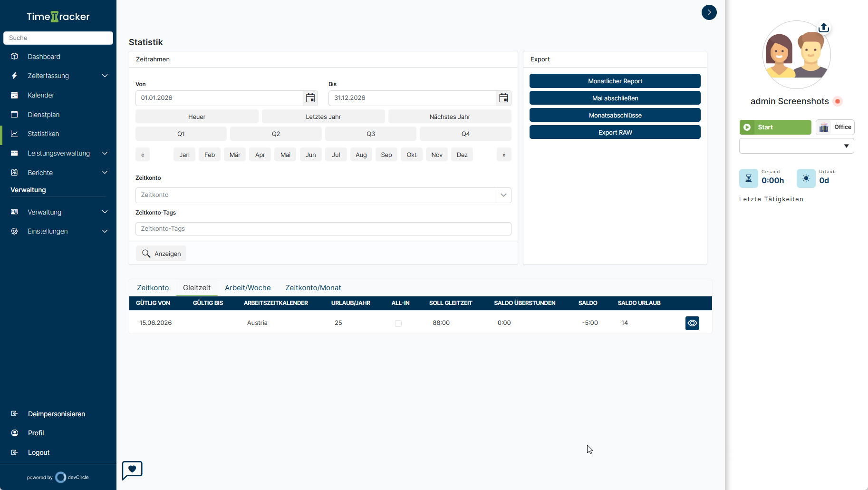Image resolution: width=868 pixels, height=490 pixels.
Task: Click the devCircle logo
Action: coord(72,477)
